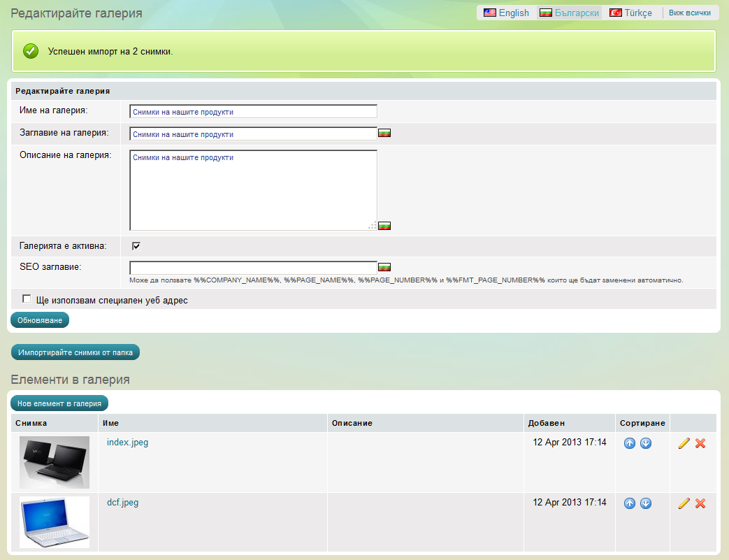
Task: Switch to the Türkçe language tab
Action: [630, 13]
